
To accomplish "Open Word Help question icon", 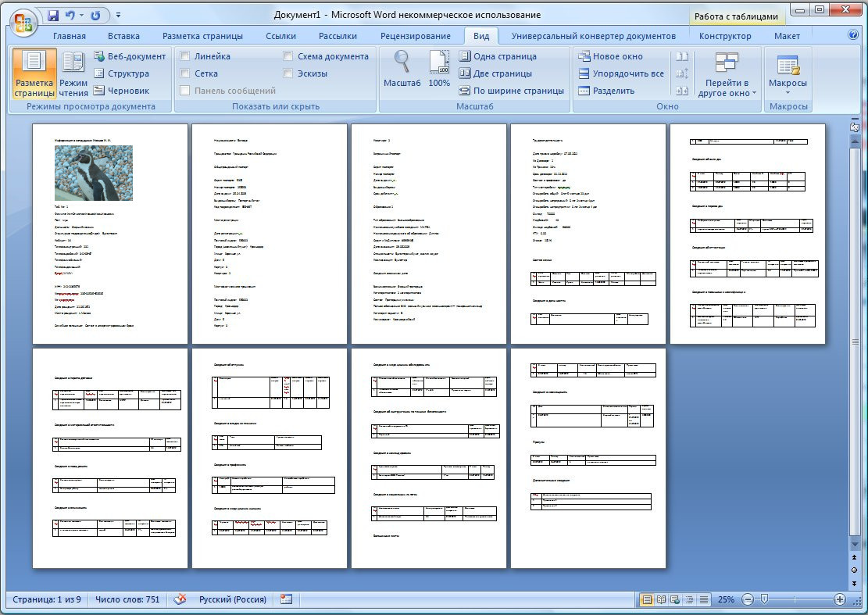I will 853,35.
